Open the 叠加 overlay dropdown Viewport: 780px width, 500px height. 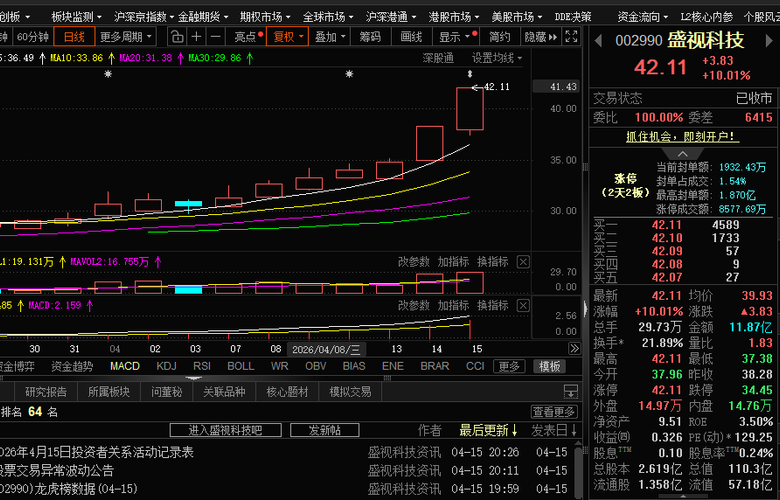pyautogui.click(x=329, y=37)
